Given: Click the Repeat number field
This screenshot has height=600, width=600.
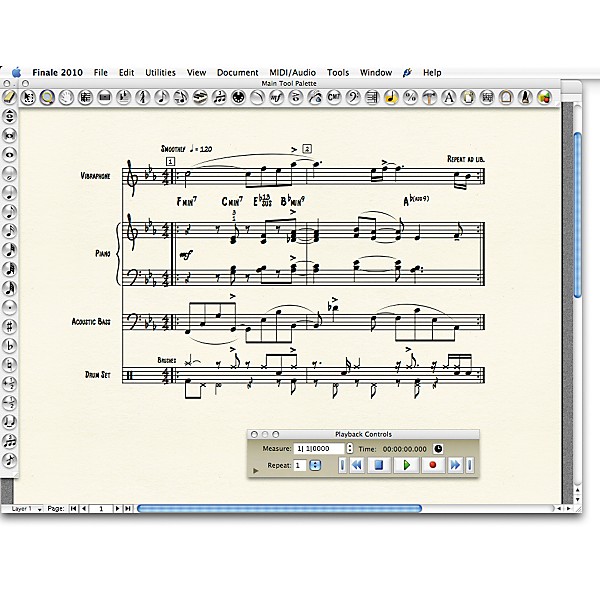Looking at the screenshot, I should click(x=300, y=465).
